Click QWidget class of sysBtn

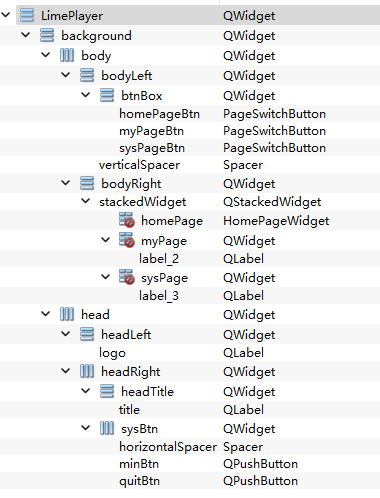249,429
